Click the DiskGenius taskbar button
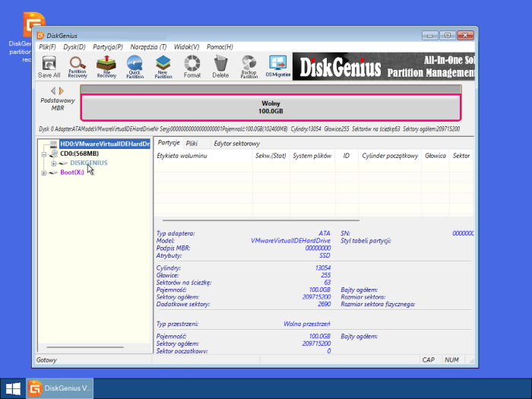Viewport: 532px width, 399px height. [x=60, y=389]
